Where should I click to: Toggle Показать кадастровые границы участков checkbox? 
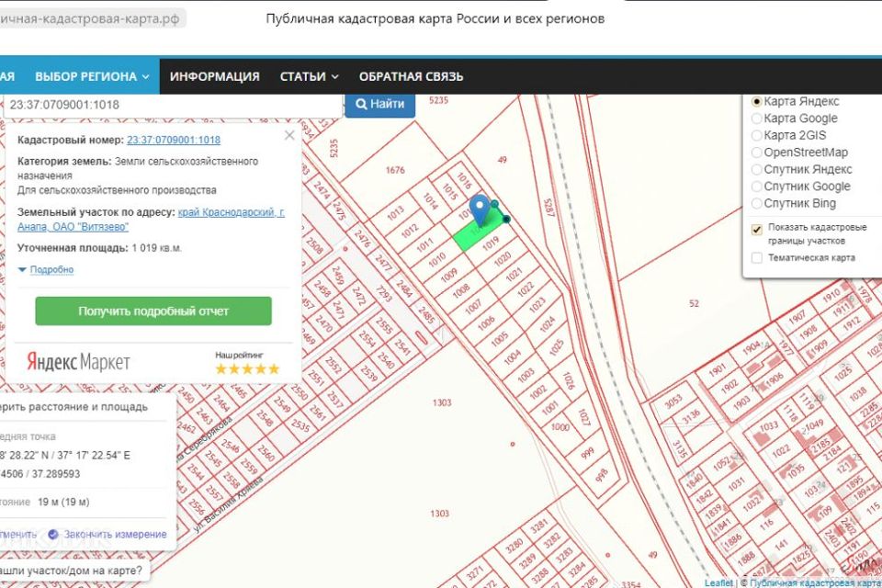click(x=757, y=230)
